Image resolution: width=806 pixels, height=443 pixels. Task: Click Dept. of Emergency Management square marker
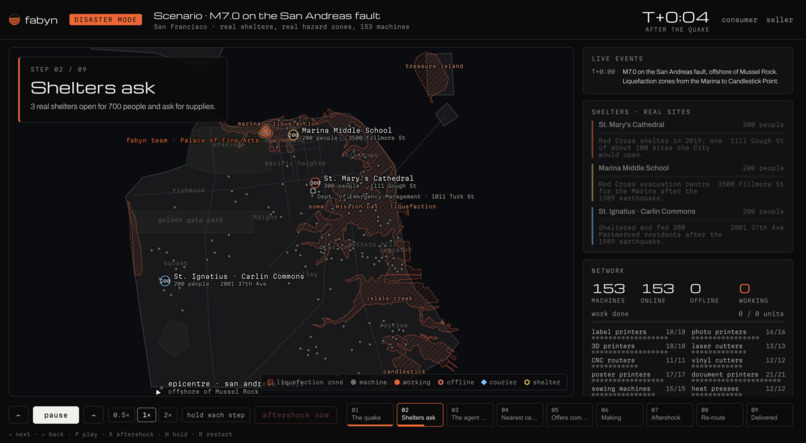pyautogui.click(x=313, y=191)
